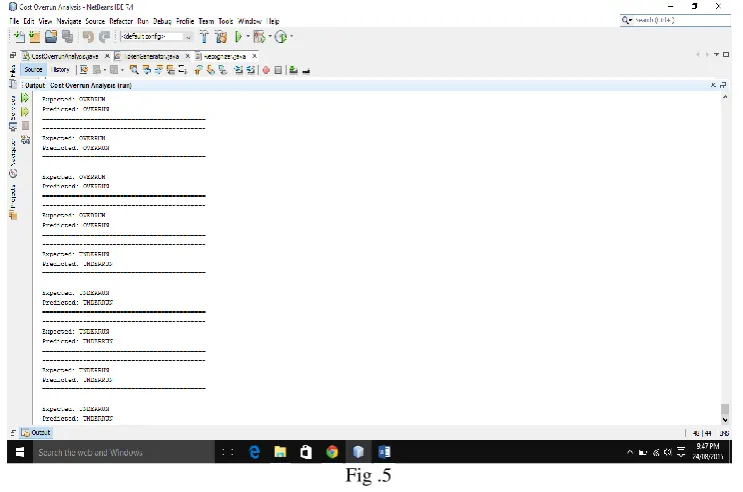This screenshot has width=743, height=492.
Task: Open the Refactor menu
Action: click(121, 21)
